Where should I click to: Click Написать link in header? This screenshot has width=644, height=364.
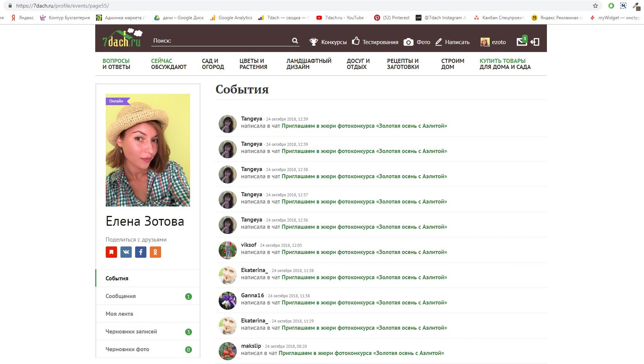[457, 42]
